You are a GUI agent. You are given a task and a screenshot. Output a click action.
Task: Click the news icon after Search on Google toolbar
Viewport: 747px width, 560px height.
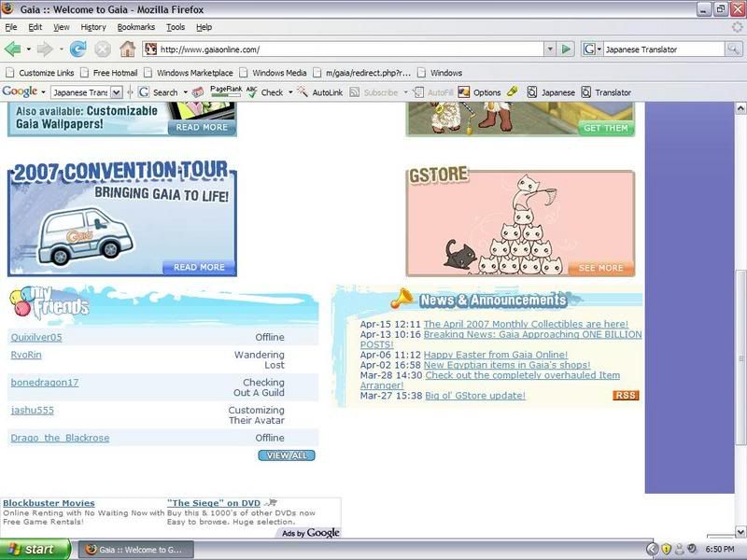click(198, 92)
